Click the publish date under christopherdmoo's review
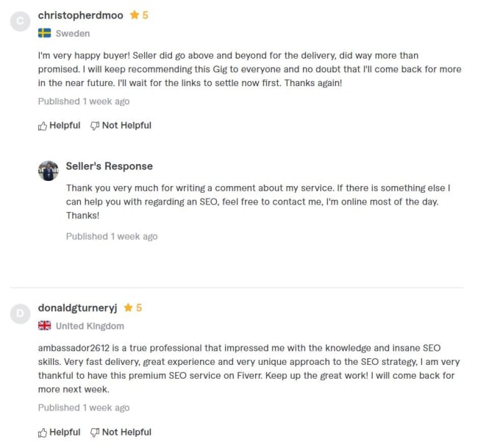The image size is (500, 448). click(x=84, y=102)
